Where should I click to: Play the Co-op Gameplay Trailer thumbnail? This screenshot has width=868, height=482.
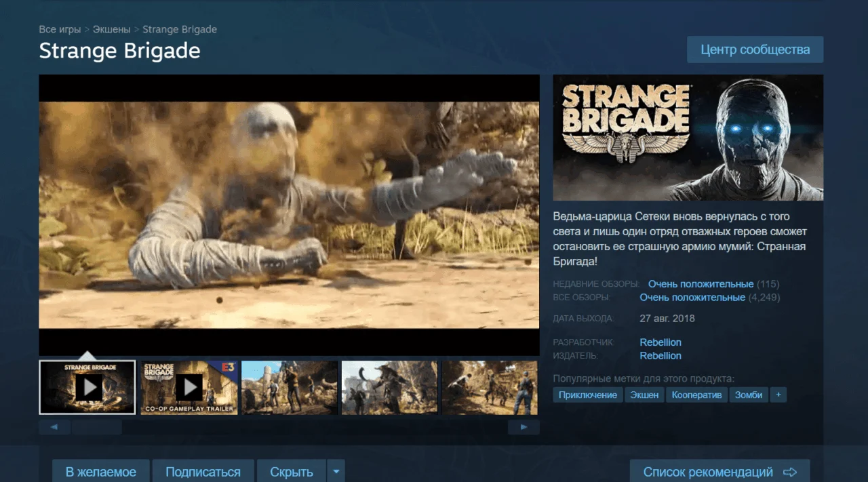pyautogui.click(x=189, y=387)
